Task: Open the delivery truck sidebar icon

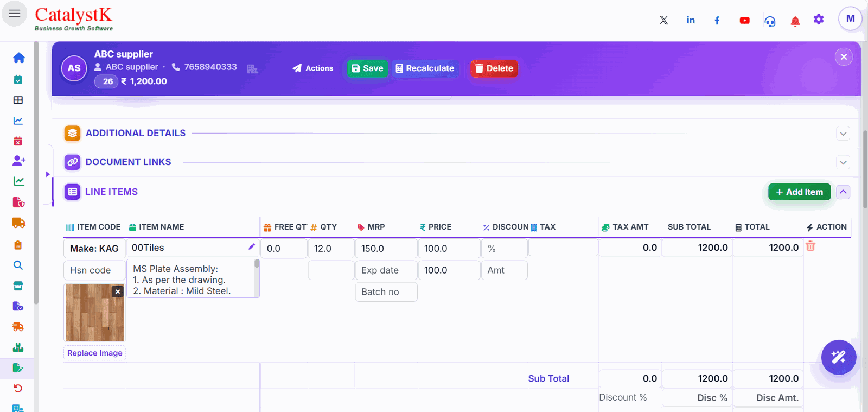Action: tap(18, 223)
